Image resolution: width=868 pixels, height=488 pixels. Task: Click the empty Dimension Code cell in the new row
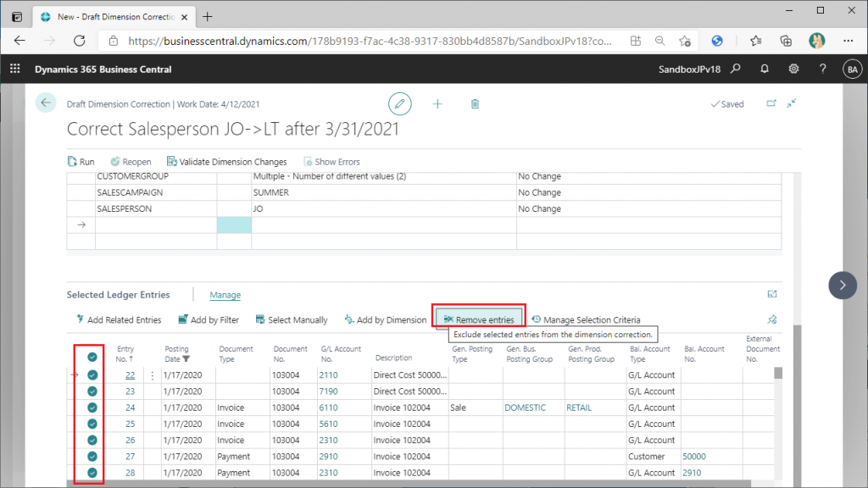(156, 225)
